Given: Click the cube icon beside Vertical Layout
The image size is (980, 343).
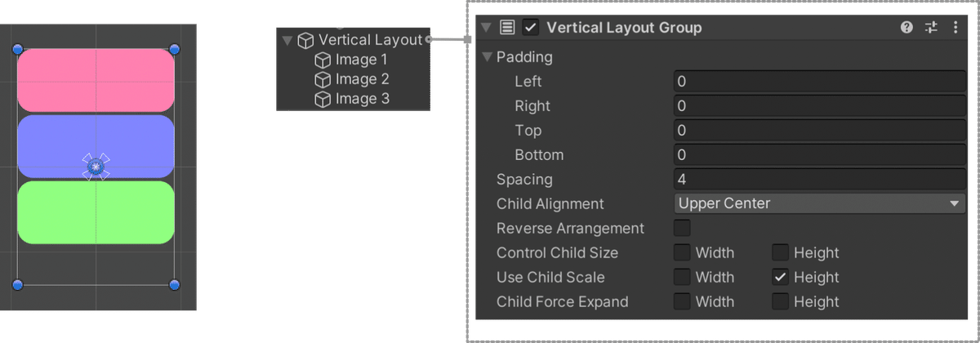Looking at the screenshot, I should coord(305,40).
